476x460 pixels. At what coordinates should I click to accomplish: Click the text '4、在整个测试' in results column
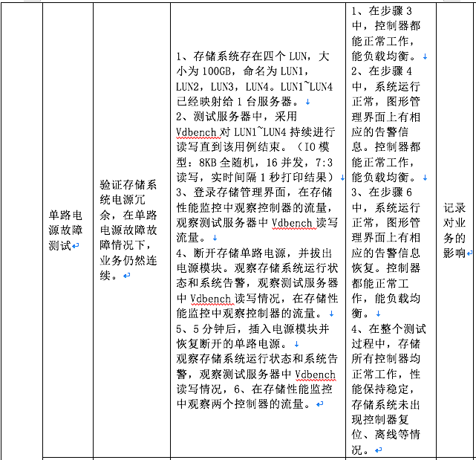tap(389, 328)
